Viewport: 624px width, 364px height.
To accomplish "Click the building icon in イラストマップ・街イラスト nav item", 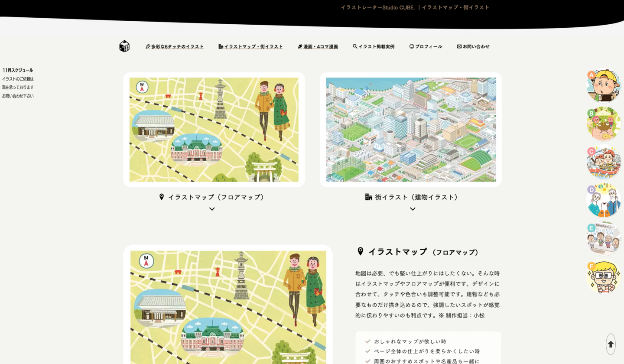I will pyautogui.click(x=220, y=46).
